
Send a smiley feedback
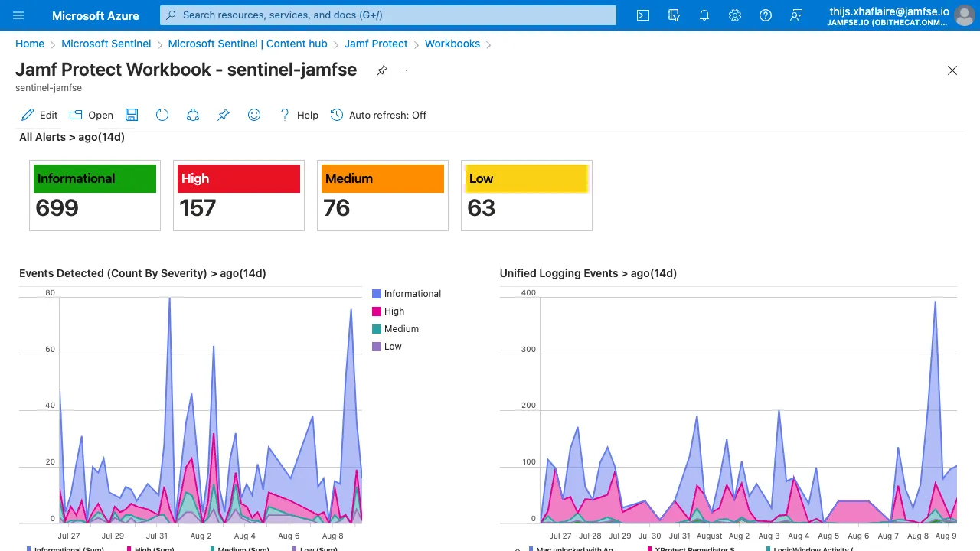(253, 115)
